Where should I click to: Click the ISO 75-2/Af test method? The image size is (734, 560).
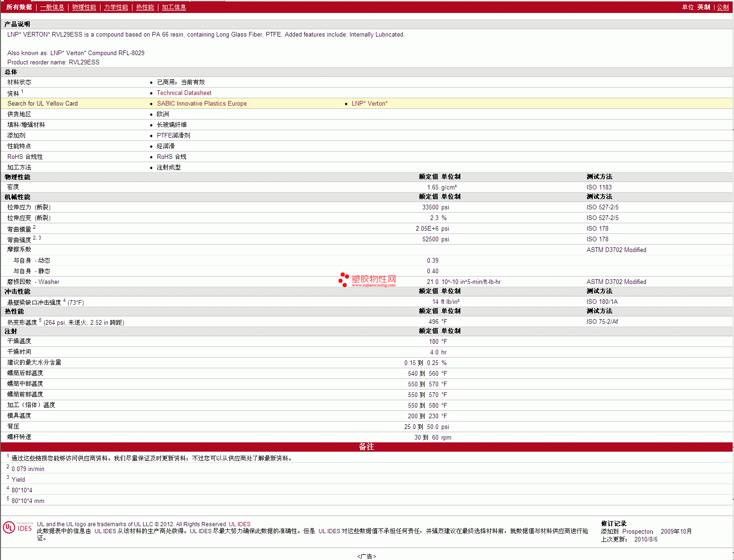[602, 321]
